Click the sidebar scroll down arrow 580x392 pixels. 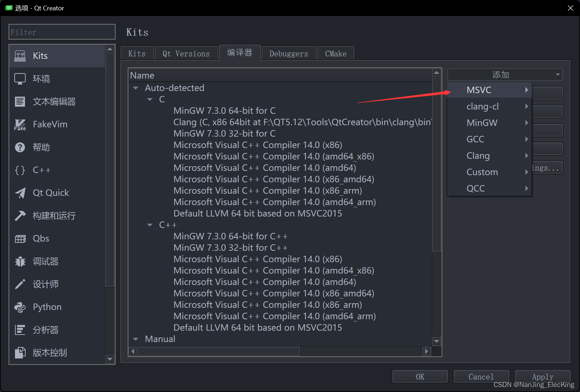point(110,359)
